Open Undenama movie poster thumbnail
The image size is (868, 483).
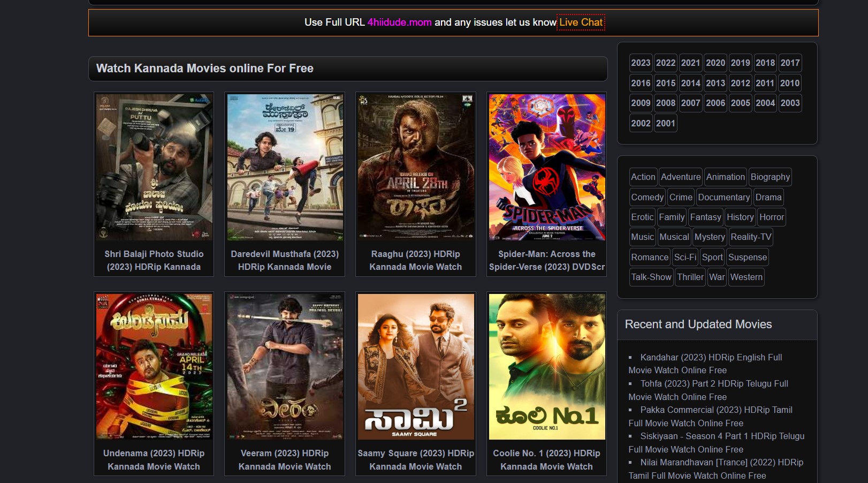coord(154,366)
